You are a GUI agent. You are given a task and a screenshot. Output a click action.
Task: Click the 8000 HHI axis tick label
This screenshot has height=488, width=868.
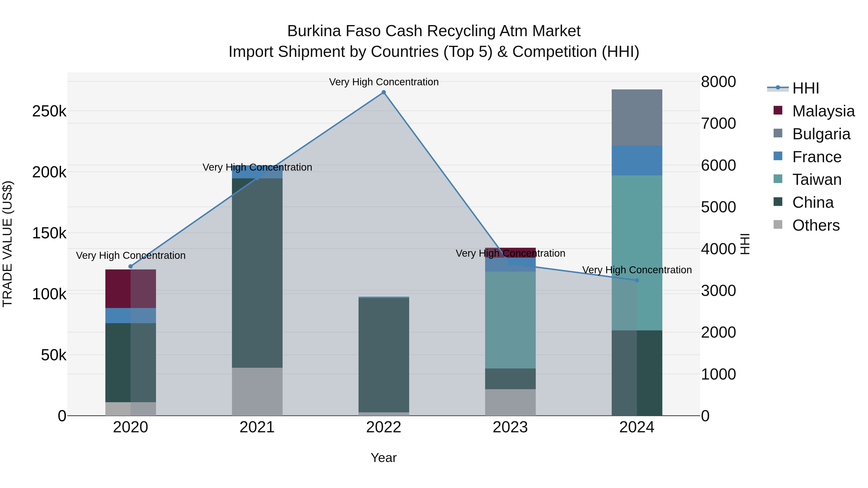[x=719, y=82]
